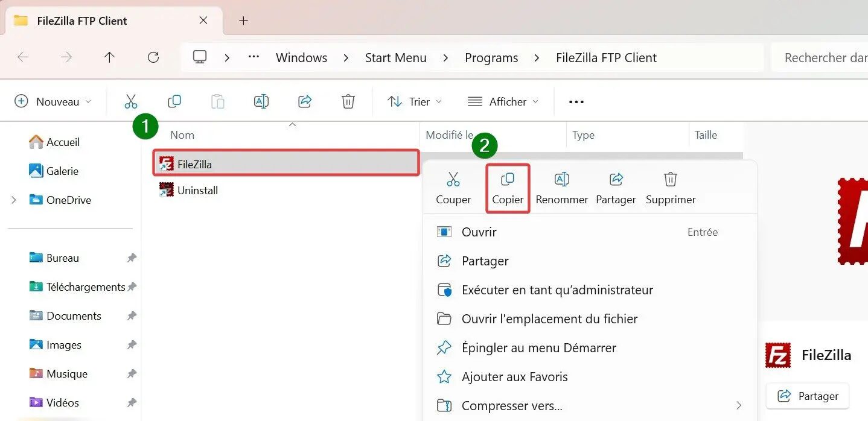The width and height of the screenshot is (868, 421).
Task: Expand chevron after Windows breadcrumb
Action: (346, 58)
